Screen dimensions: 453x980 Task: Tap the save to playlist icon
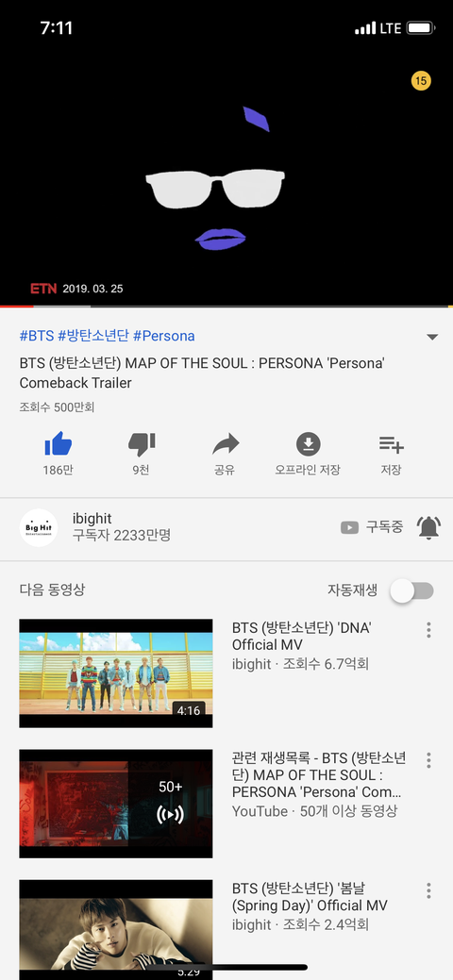391,444
